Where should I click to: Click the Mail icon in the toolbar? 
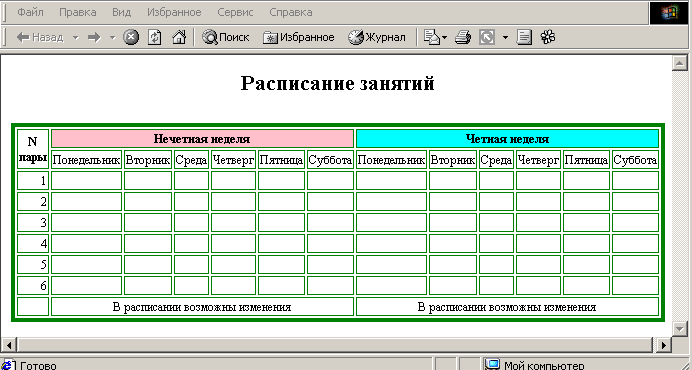click(432, 37)
